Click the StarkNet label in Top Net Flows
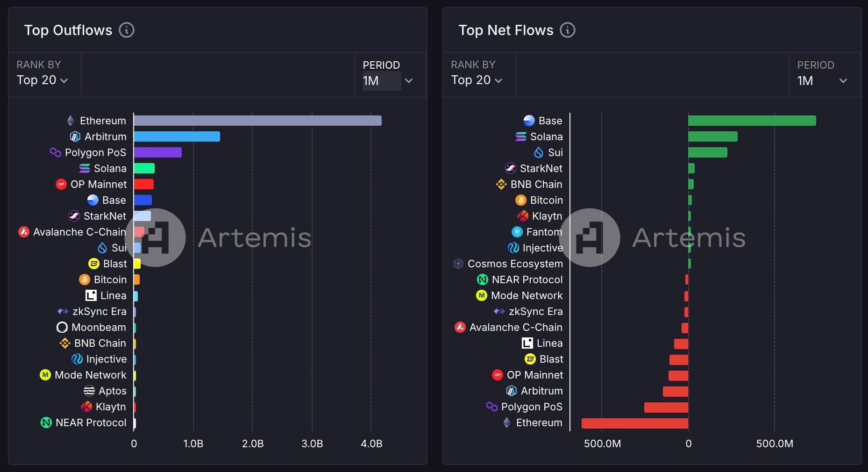 coord(541,168)
